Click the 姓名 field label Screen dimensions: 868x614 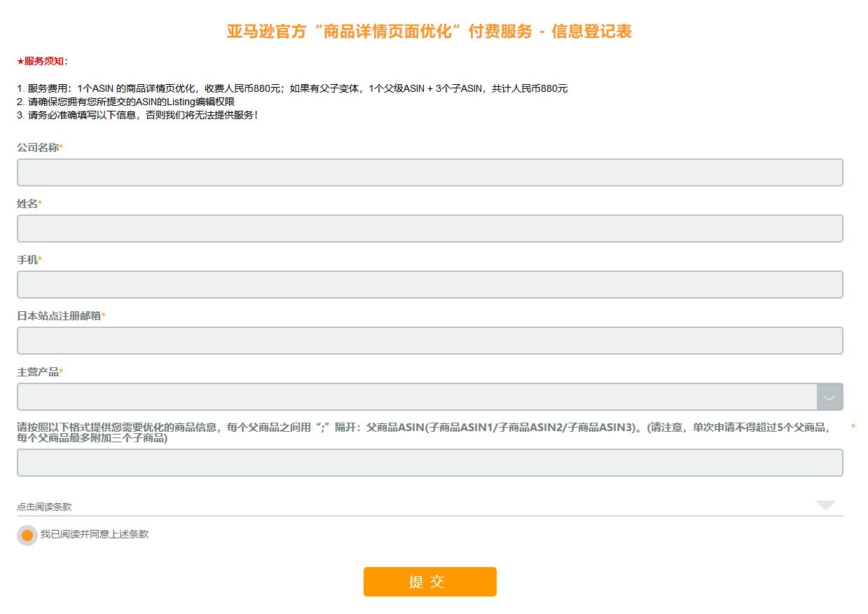coord(27,204)
